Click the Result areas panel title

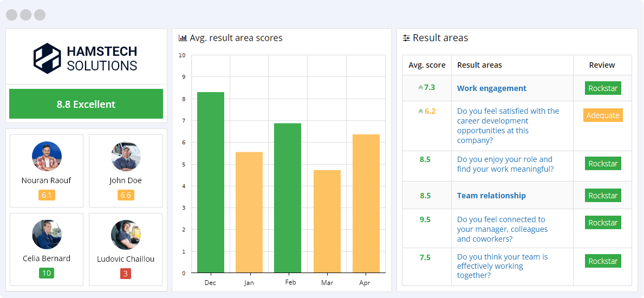click(x=440, y=38)
